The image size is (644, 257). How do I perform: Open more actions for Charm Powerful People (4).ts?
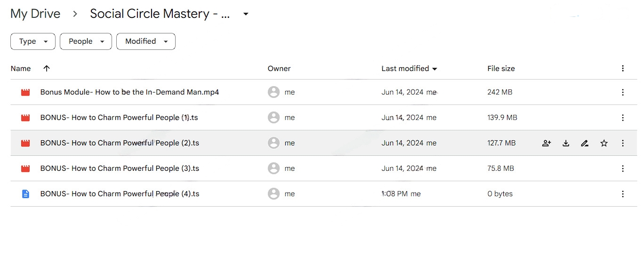(x=623, y=194)
